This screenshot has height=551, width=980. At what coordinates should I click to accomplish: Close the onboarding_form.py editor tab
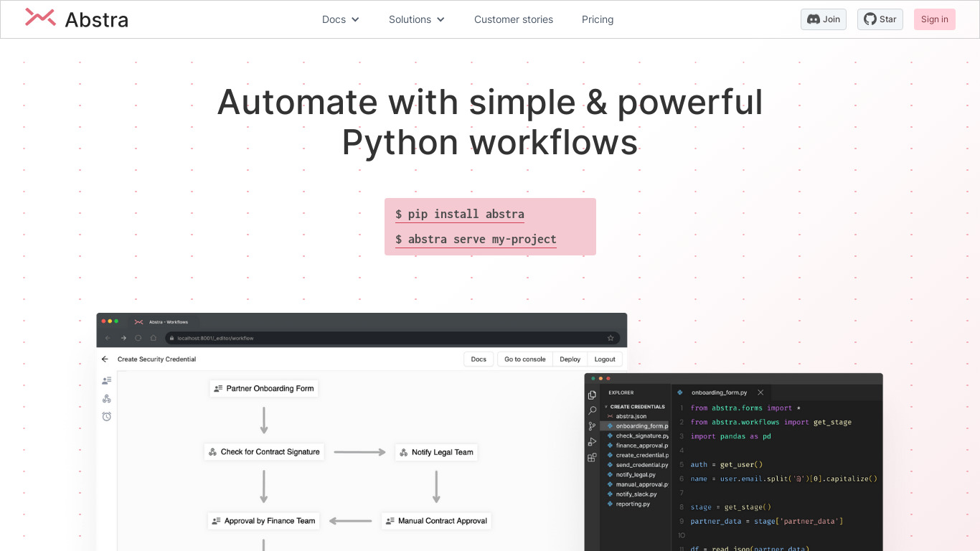pyautogui.click(x=760, y=392)
